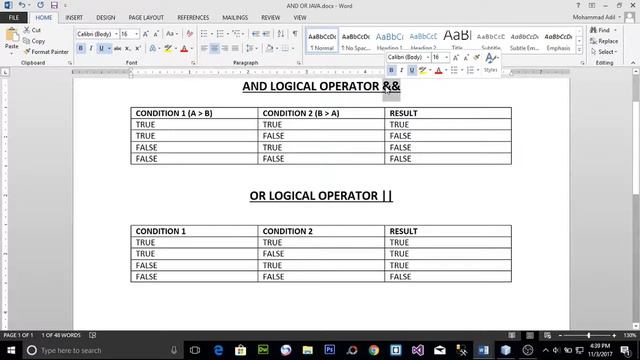
Task: Toggle Italic in the floating mini toolbar
Action: [402, 70]
